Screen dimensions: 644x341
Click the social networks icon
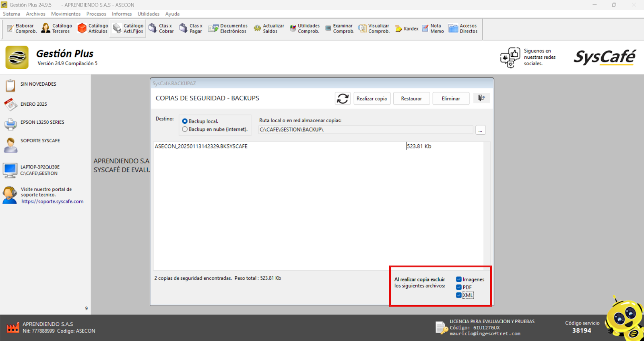(510, 58)
